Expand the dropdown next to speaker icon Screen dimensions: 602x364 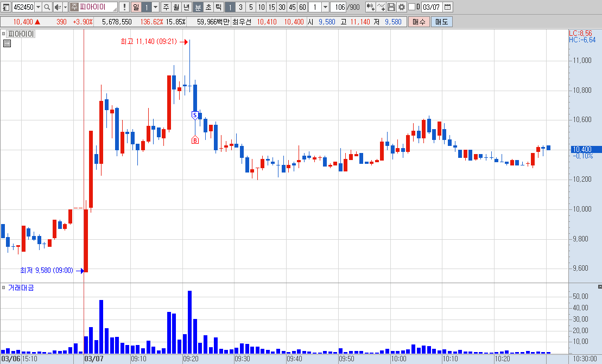pyautogui.click(x=65, y=7)
